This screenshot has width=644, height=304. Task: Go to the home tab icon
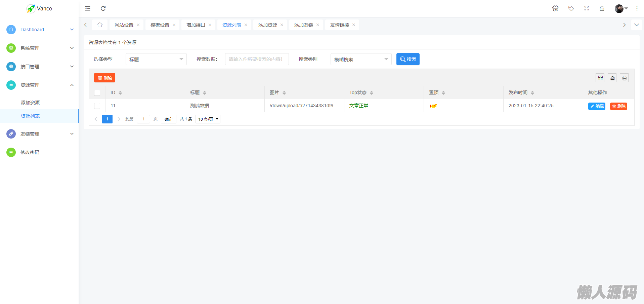coord(100,25)
